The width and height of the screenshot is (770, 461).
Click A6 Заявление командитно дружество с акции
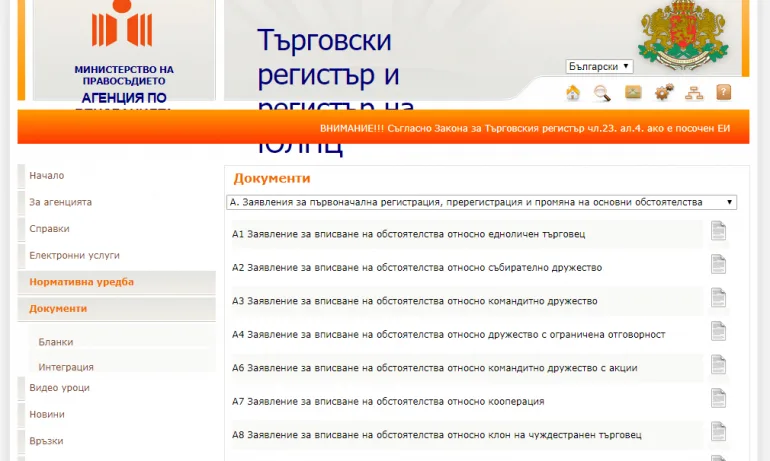coord(435,368)
